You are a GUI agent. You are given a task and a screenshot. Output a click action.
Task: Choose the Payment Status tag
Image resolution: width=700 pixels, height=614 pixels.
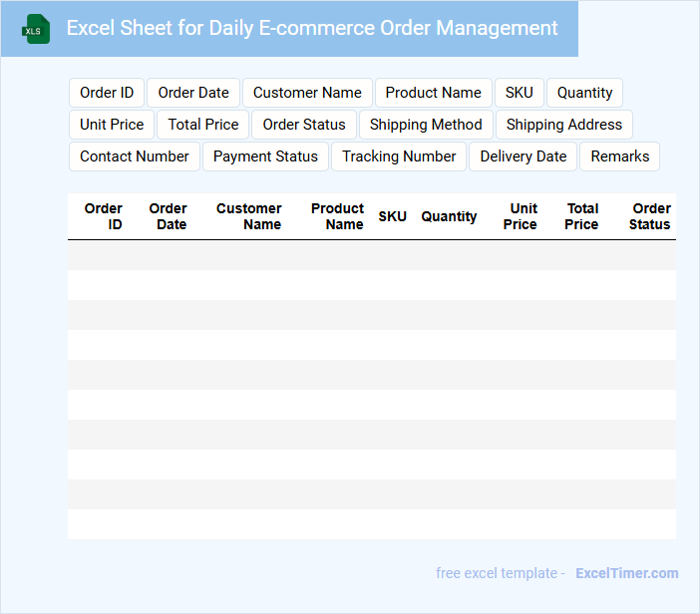point(265,156)
